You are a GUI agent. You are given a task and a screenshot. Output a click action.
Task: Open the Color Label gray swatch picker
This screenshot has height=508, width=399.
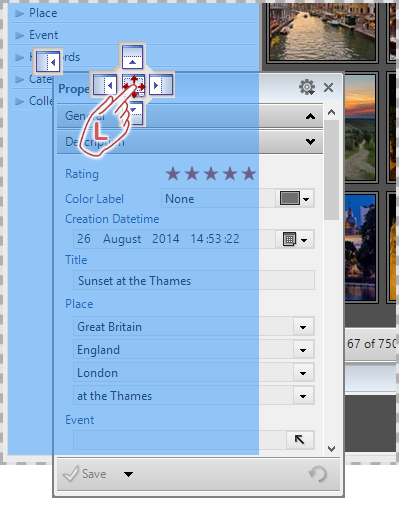tap(295, 199)
